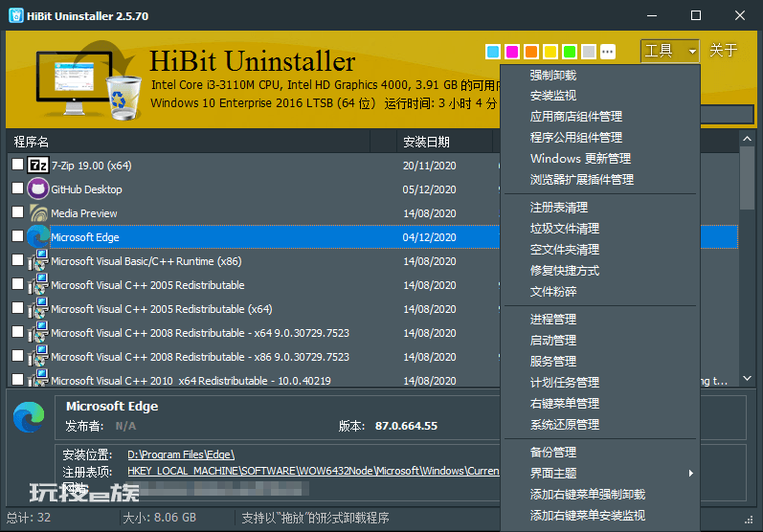Click the version number 87.0.664.55
Viewport: 763px width, 532px height.
coord(406,426)
